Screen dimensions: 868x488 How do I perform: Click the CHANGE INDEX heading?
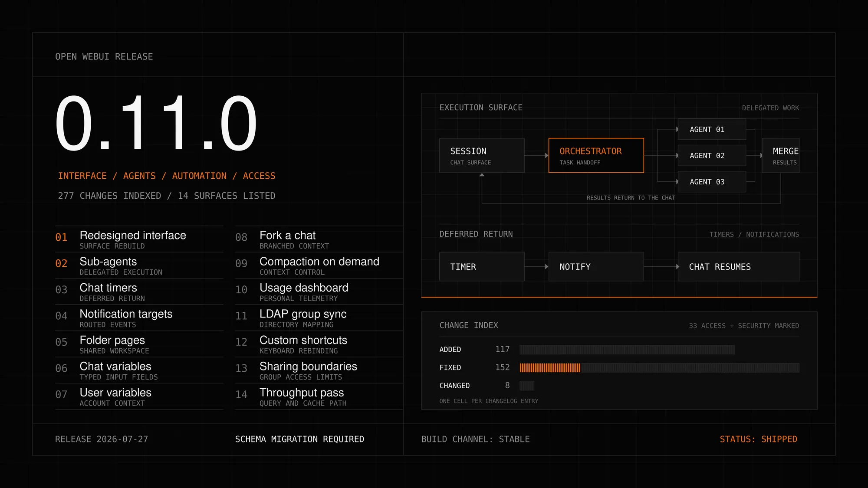(469, 325)
